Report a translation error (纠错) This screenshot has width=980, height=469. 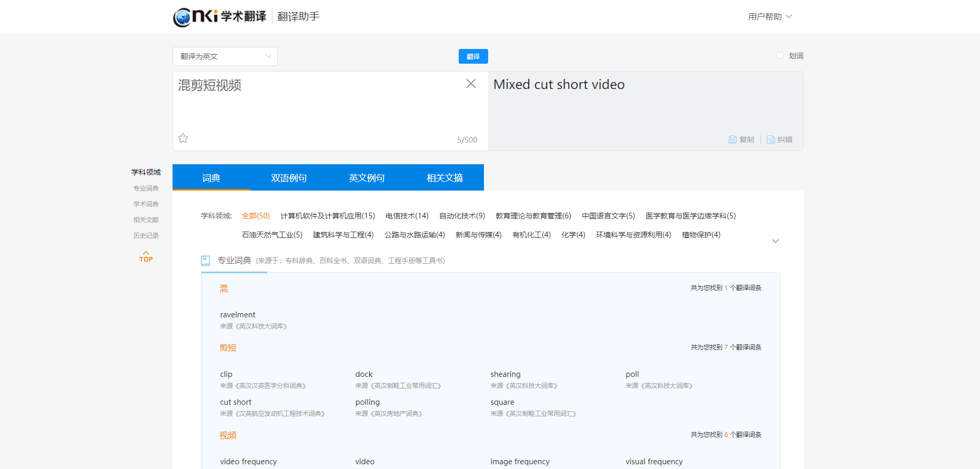click(x=780, y=139)
